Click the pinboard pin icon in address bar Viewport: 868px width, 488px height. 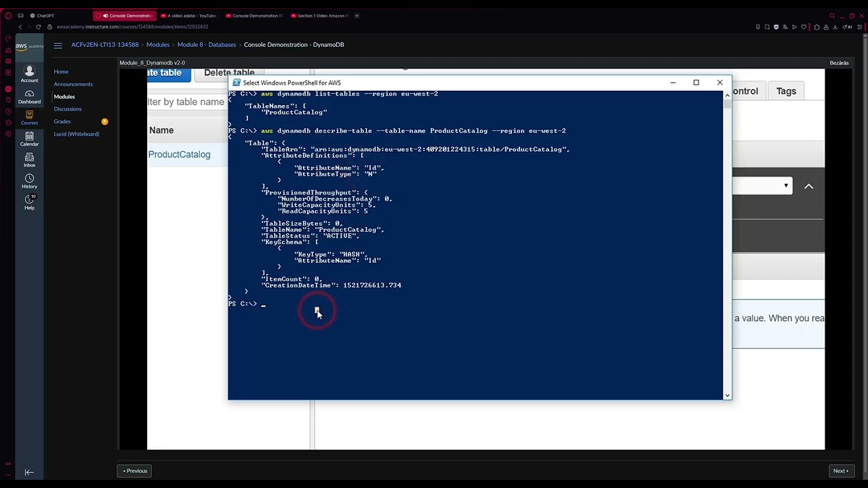point(757,27)
